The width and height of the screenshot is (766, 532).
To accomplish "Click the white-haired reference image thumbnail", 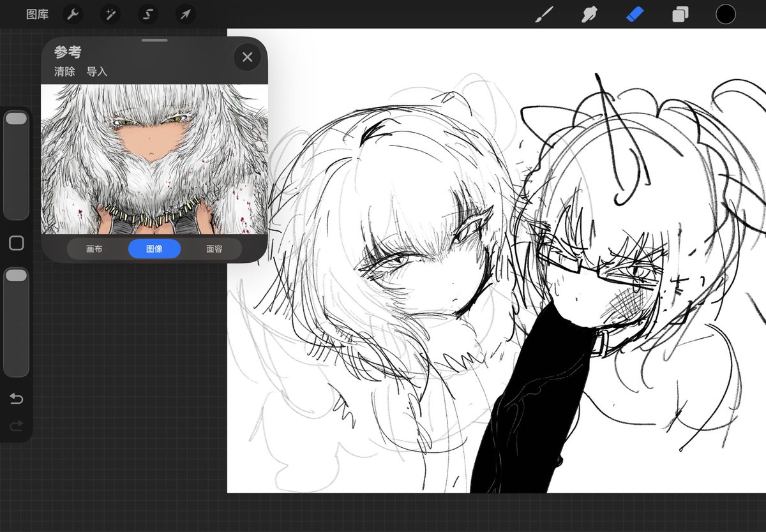I will pos(154,159).
